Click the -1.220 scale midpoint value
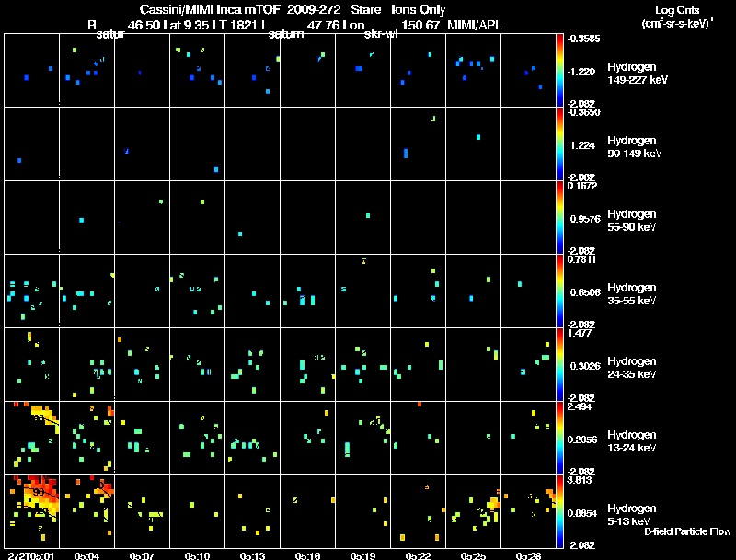Image resolution: width=736 pixels, height=560 pixels. [581, 72]
